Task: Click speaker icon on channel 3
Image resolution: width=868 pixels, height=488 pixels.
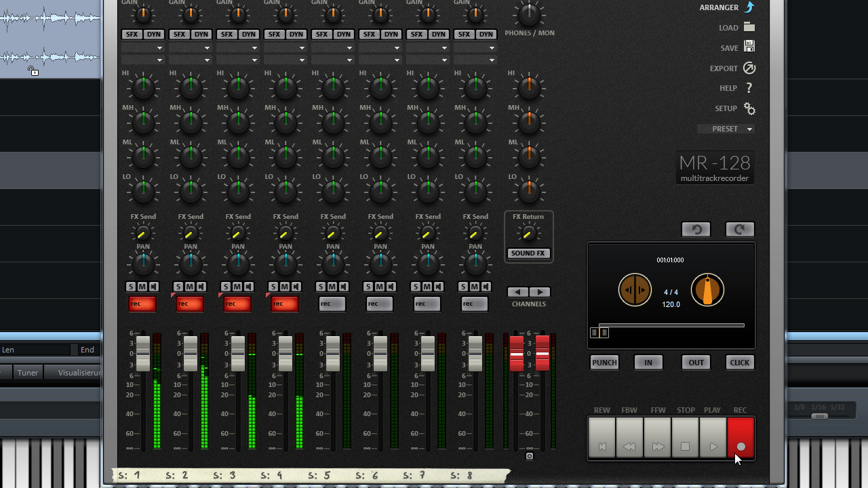Action: point(249,287)
